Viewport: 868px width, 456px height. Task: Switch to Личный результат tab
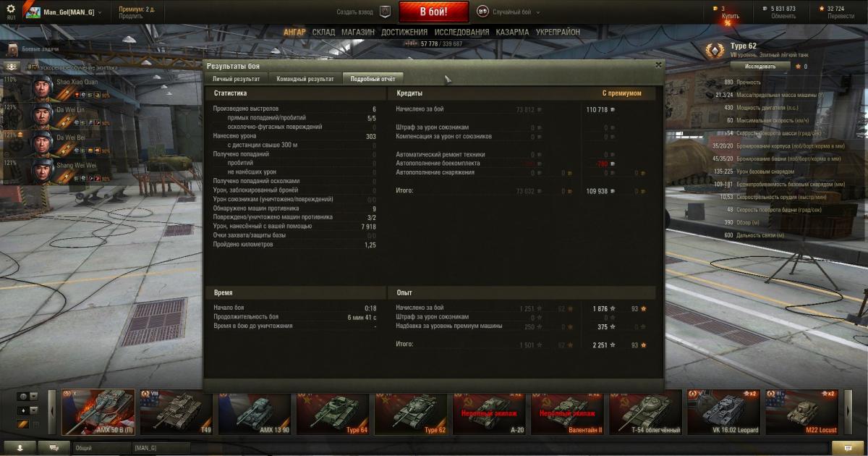(236, 78)
